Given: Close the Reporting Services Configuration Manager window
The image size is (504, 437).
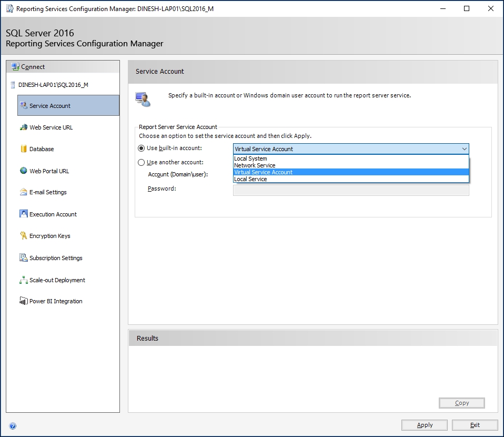Looking at the screenshot, I should 490,9.
